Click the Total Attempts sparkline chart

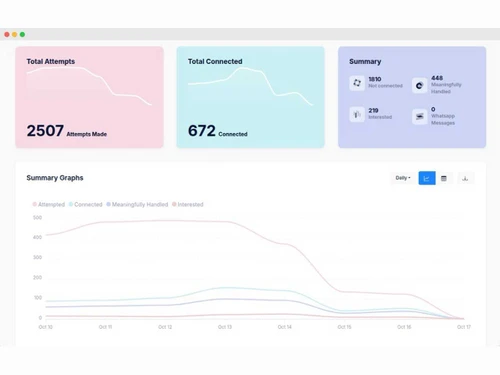pos(89,86)
